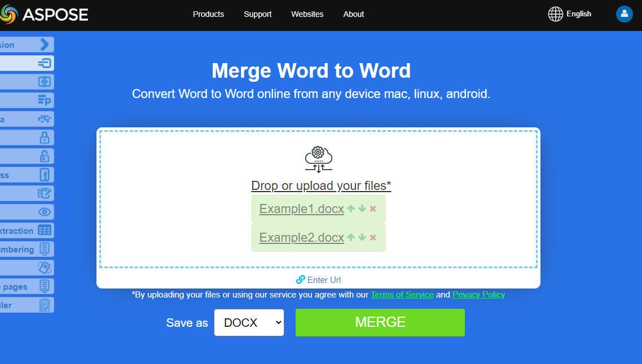This screenshot has width=642, height=364.
Task: Open the Products menu
Action: pyautogui.click(x=208, y=14)
